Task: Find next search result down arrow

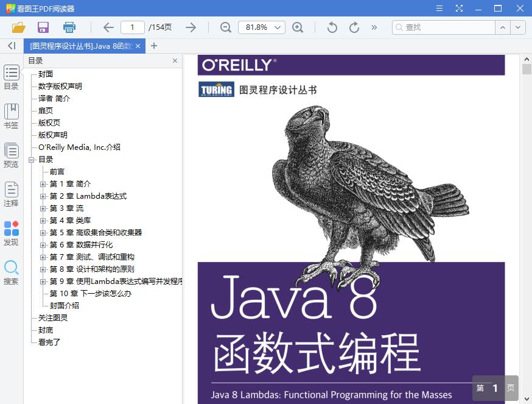Action: point(518,27)
